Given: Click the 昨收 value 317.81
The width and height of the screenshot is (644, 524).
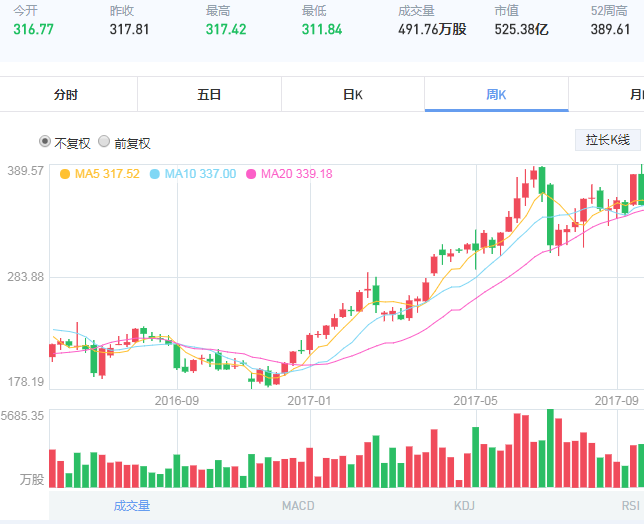Looking at the screenshot, I should point(129,30).
